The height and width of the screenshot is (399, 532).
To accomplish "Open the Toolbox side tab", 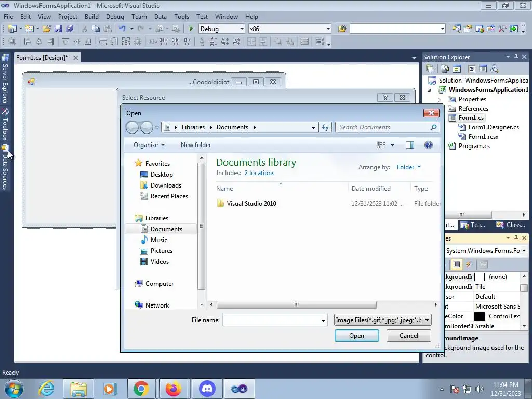I will coord(5,125).
